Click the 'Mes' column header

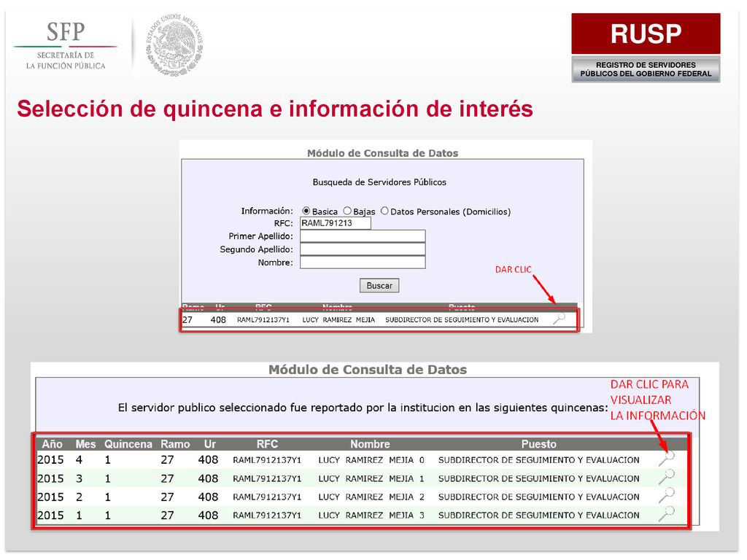pos(86,444)
